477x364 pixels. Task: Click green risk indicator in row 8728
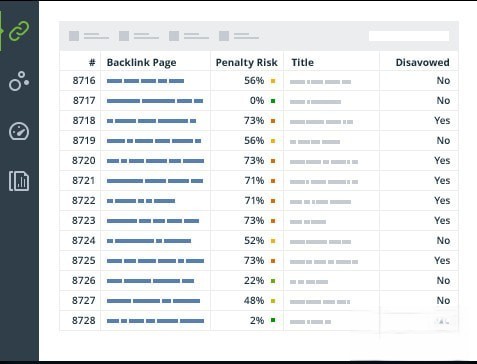[x=273, y=320]
